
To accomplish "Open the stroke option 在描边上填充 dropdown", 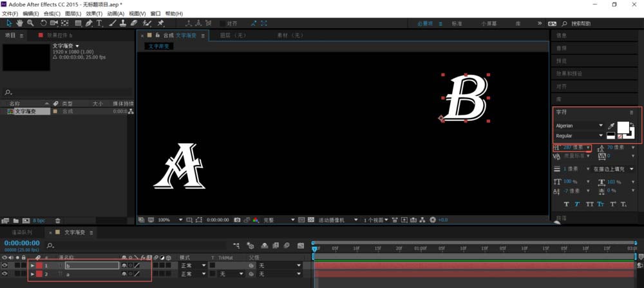I will (x=614, y=169).
